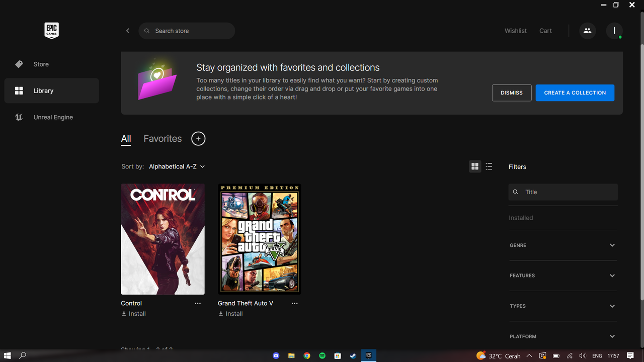Image resolution: width=644 pixels, height=362 pixels.
Task: Open the account profile avatar
Action: pos(614,31)
